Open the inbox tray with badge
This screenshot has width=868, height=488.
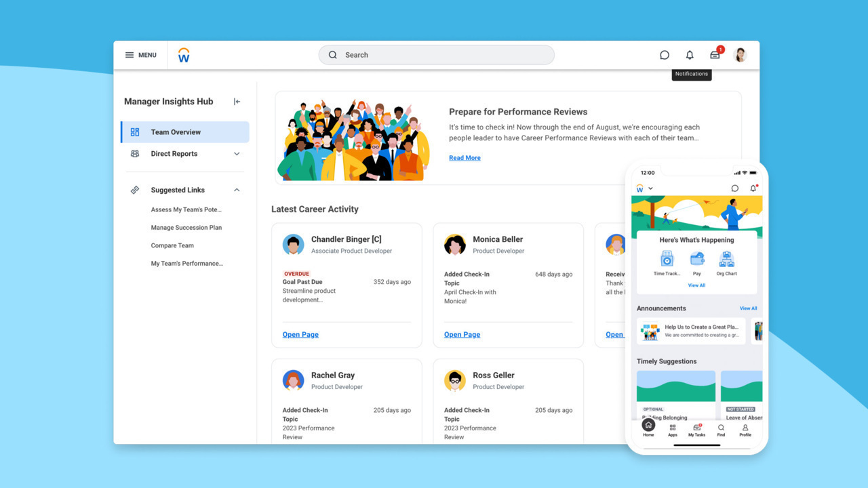715,55
